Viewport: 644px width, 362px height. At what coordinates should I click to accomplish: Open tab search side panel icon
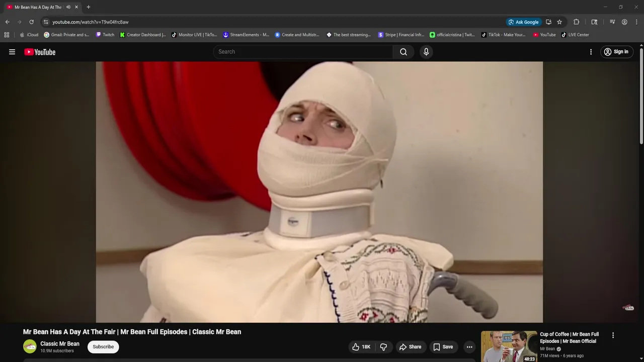pyautogui.click(x=594, y=22)
